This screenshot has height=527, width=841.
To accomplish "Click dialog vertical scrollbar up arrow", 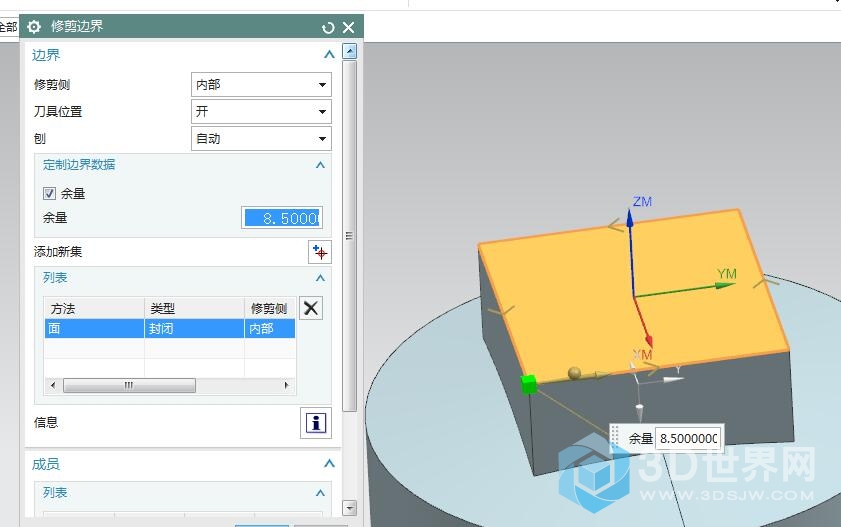I will (349, 51).
